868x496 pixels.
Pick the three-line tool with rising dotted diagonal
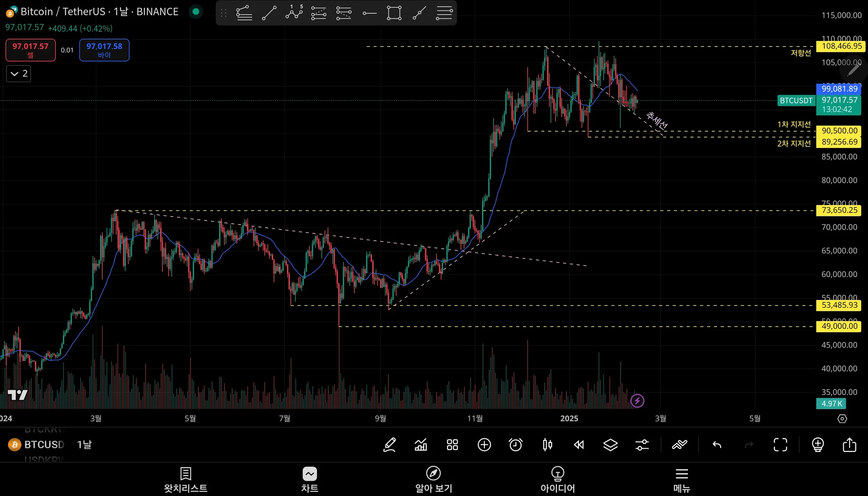click(x=319, y=13)
